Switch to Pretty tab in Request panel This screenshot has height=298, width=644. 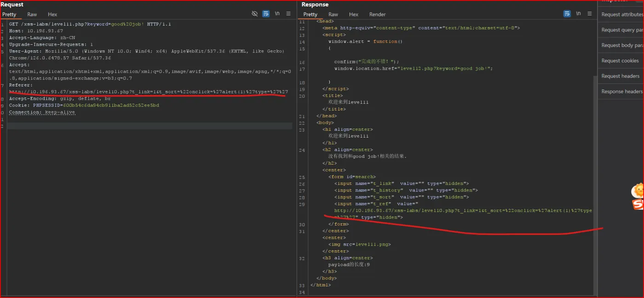pos(9,14)
